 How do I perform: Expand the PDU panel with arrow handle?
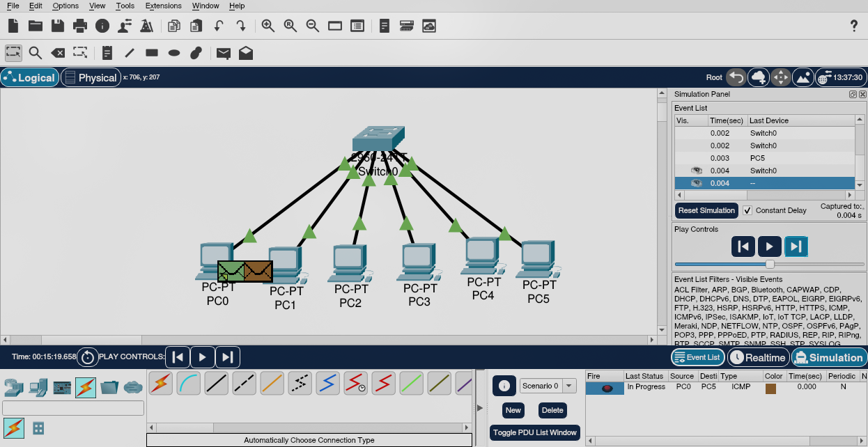click(x=479, y=408)
